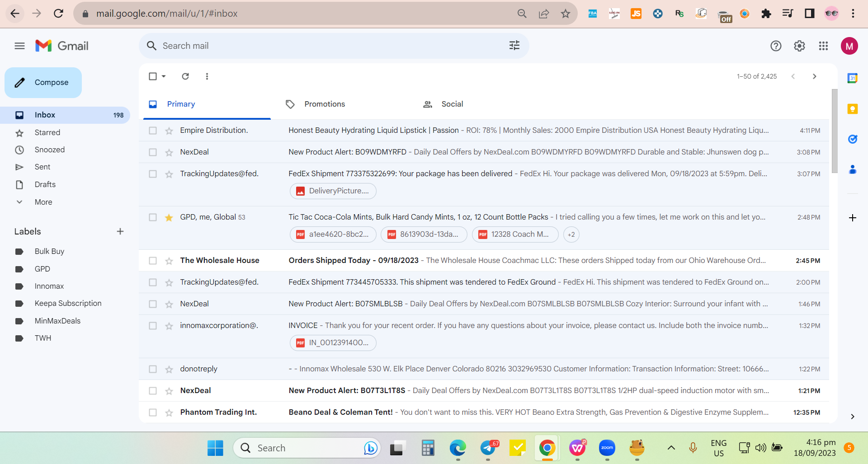Viewport: 868px width, 464px height.
Task: Click the search options filter icon
Action: click(x=514, y=46)
